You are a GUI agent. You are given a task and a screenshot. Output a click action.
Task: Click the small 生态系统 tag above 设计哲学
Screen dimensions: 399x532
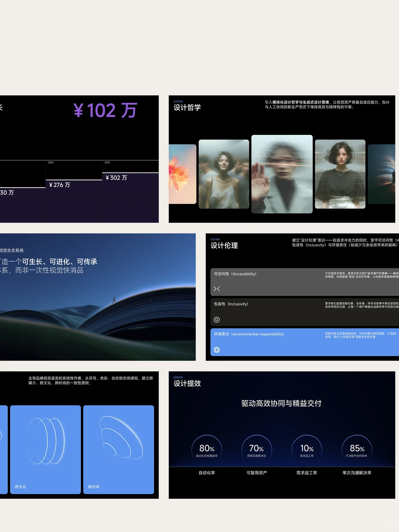click(178, 102)
